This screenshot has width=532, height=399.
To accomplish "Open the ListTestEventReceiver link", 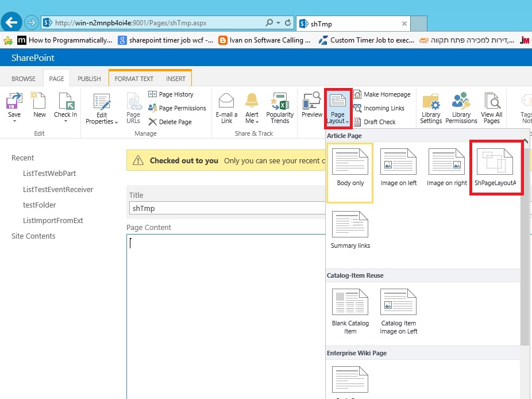I will [58, 189].
